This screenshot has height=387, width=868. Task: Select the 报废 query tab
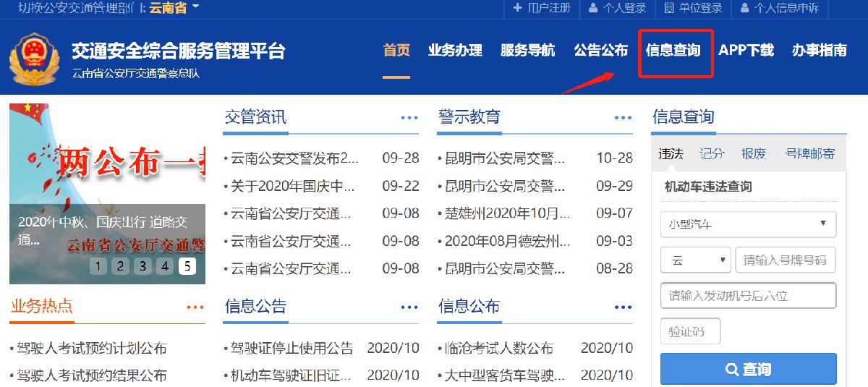[754, 153]
